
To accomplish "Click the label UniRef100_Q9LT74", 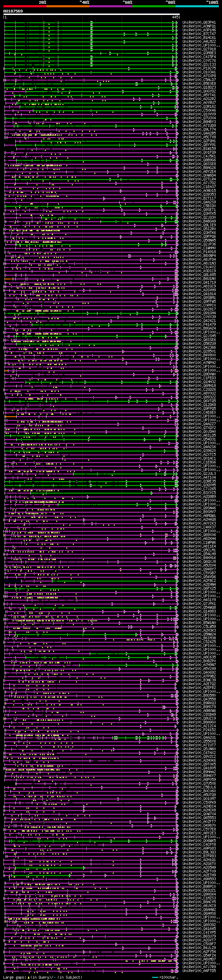I will (199, 129).
